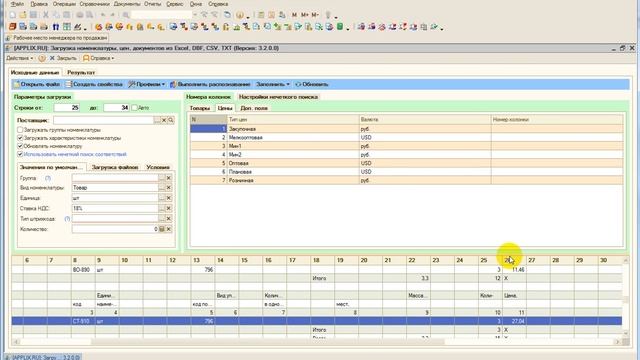Screen dimensions: 640x360
Task: Switch to the Товары tab
Action: [200, 108]
